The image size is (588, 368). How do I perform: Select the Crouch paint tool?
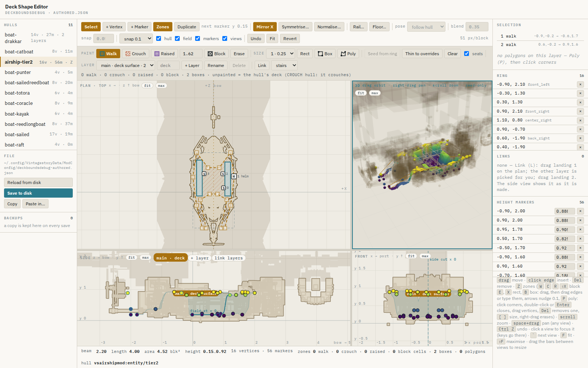coord(136,54)
